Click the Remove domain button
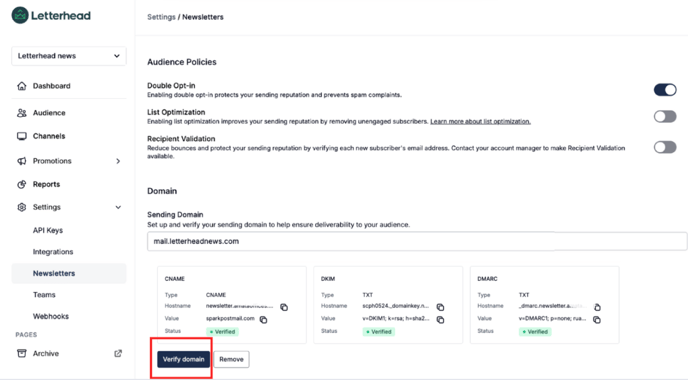The image size is (688, 380). pyautogui.click(x=231, y=359)
